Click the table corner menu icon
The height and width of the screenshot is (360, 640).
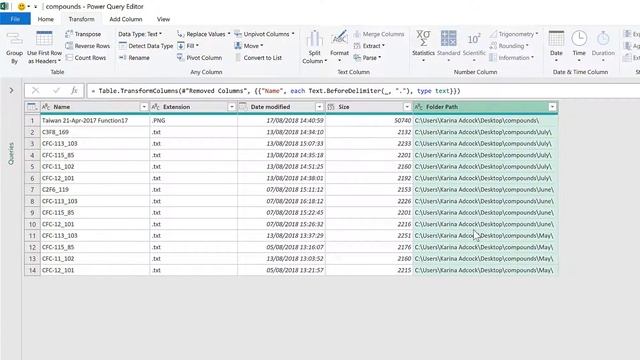pyautogui.click(x=32, y=107)
